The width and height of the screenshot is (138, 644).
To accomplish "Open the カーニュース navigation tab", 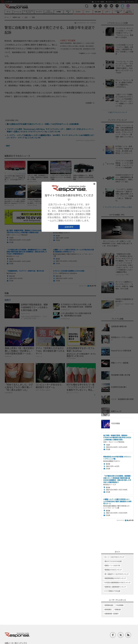I will [18, 12].
